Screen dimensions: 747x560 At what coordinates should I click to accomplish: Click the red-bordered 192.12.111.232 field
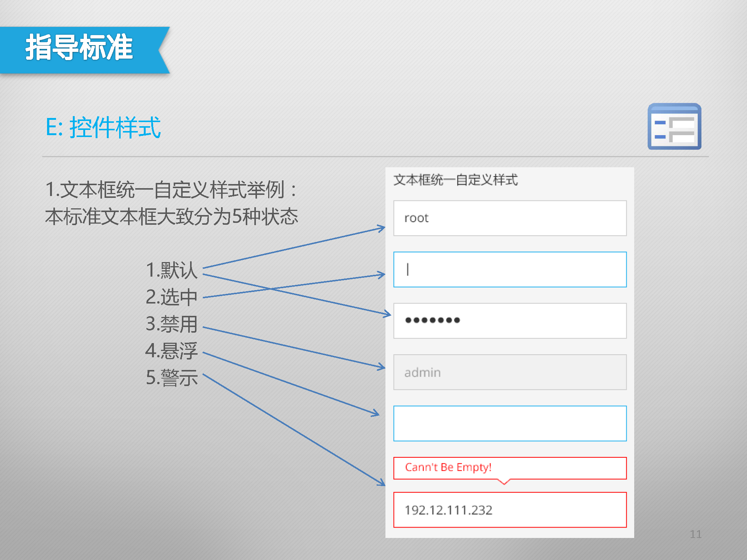(510, 510)
